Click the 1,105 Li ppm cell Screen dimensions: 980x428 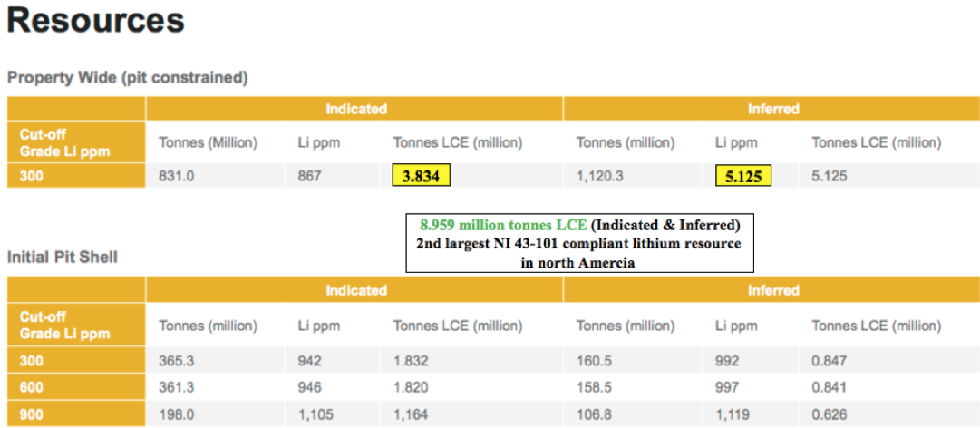315,414
